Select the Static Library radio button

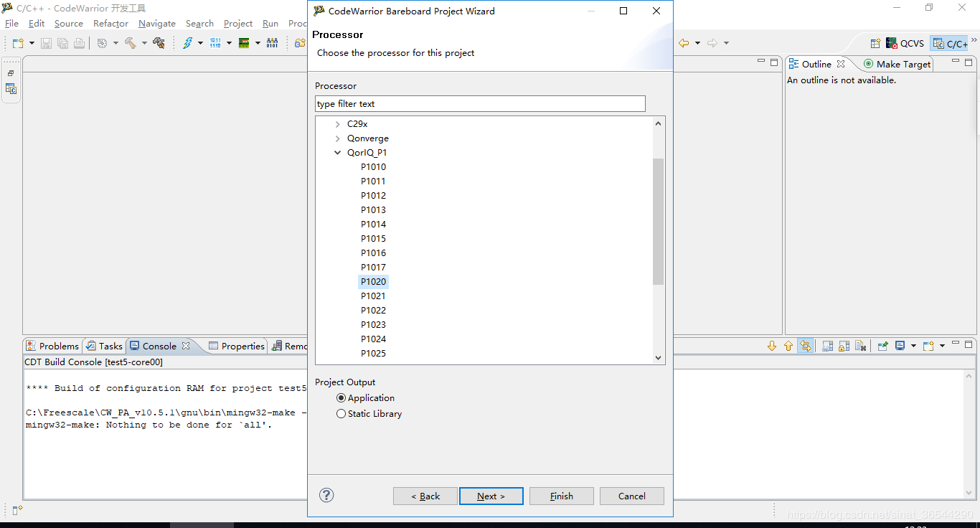pyautogui.click(x=341, y=414)
